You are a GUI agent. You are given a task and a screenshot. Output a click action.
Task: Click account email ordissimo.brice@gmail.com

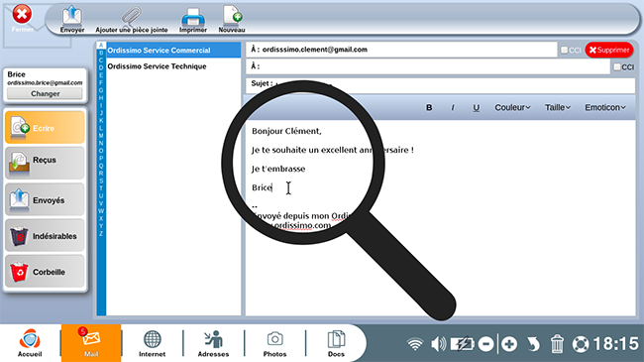tap(45, 82)
